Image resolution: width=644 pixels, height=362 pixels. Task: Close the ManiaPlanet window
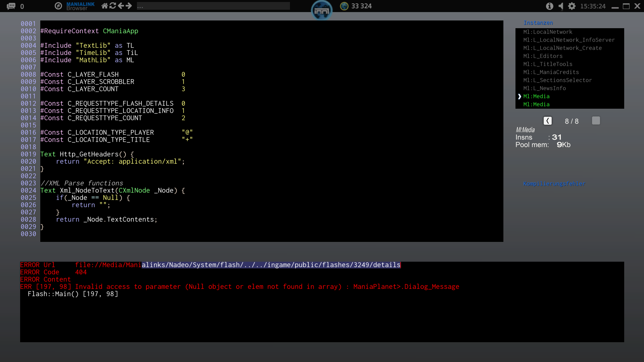pyautogui.click(x=637, y=6)
